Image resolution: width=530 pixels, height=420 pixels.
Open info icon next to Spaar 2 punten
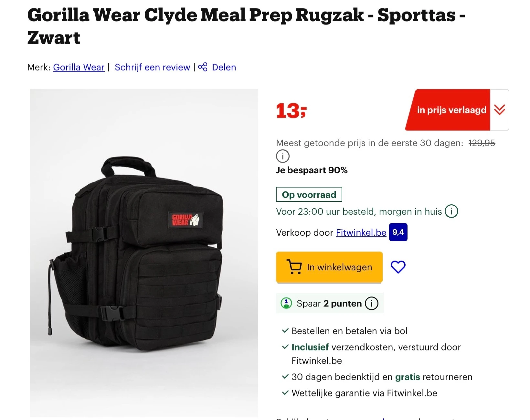click(372, 303)
